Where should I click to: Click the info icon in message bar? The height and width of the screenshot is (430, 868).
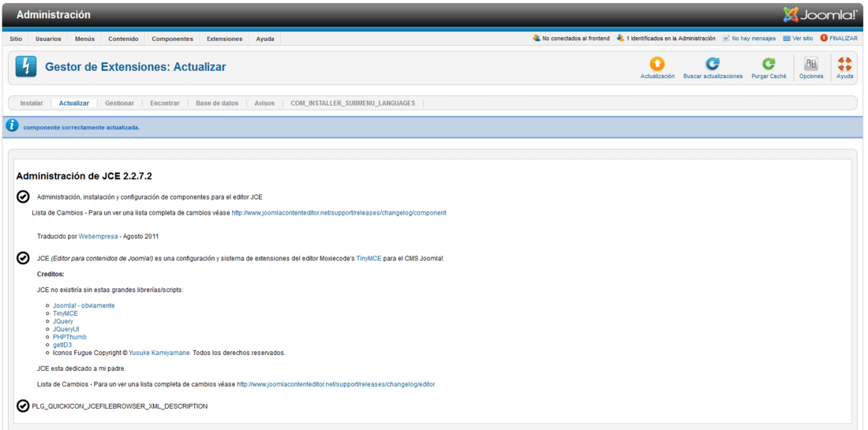pos(12,126)
